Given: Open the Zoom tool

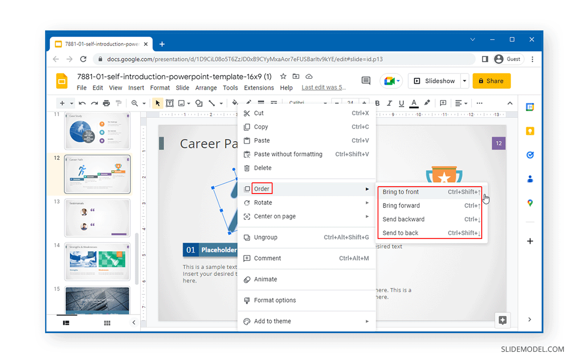Looking at the screenshot, I should [x=135, y=103].
